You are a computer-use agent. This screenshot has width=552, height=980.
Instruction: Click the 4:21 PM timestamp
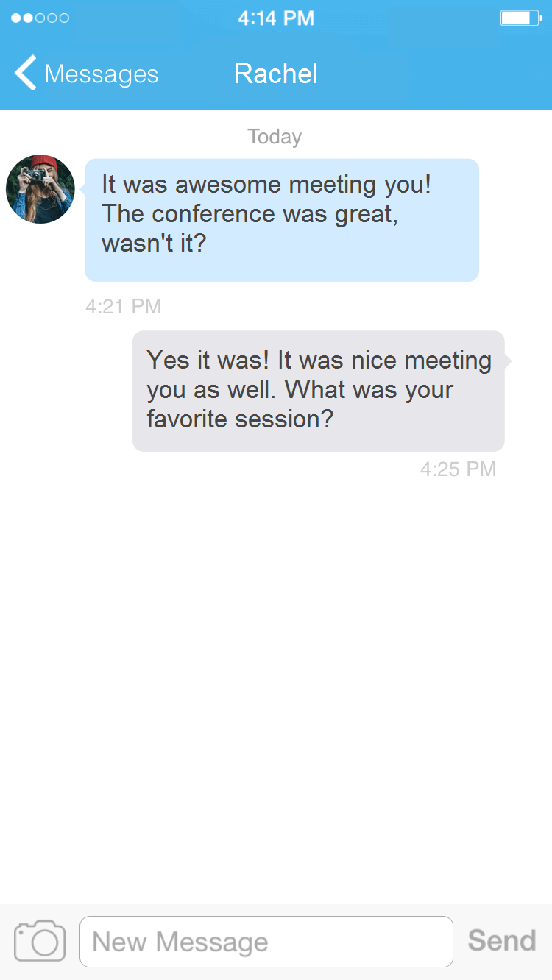[123, 306]
